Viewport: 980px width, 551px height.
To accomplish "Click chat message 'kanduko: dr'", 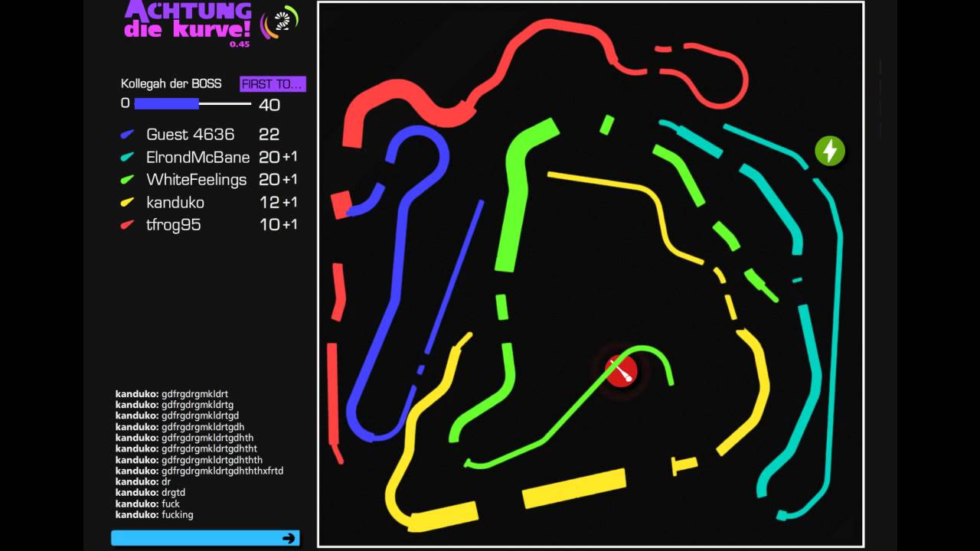I will 142,482.
